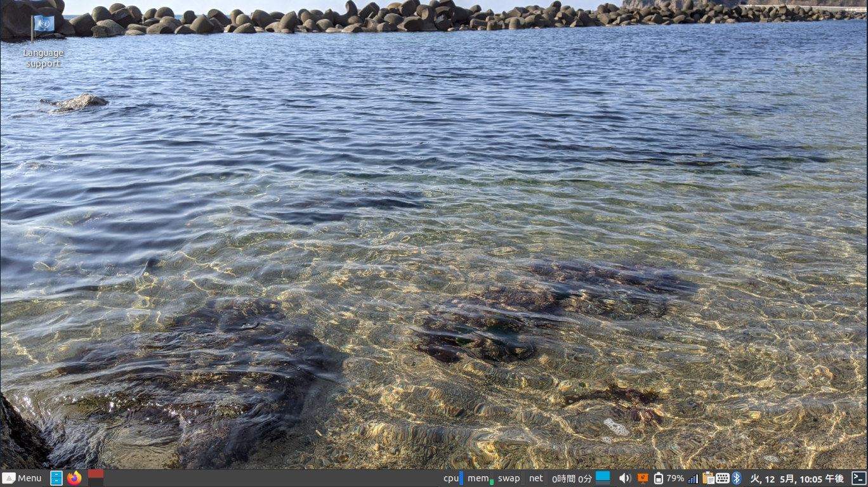
Task: Open the volume speaker control
Action: point(625,478)
